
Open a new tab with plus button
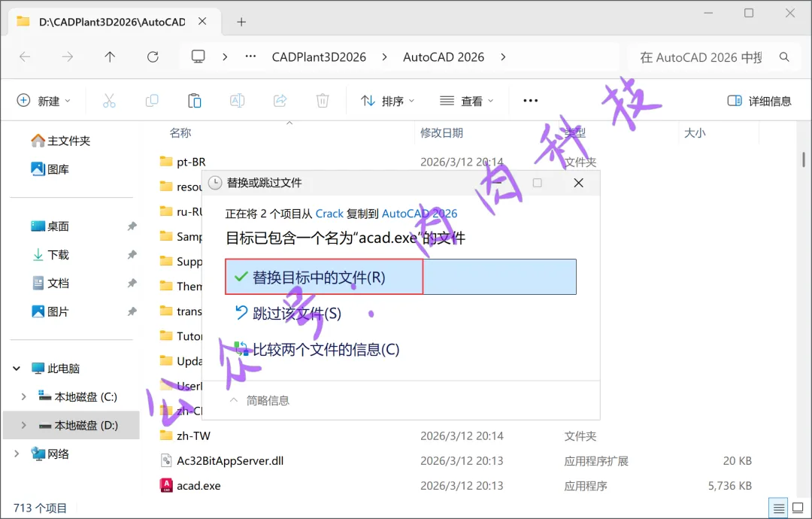coord(241,22)
